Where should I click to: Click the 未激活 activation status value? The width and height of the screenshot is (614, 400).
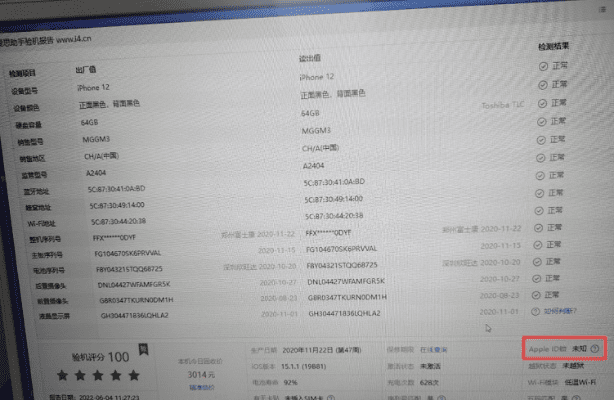[430, 366]
